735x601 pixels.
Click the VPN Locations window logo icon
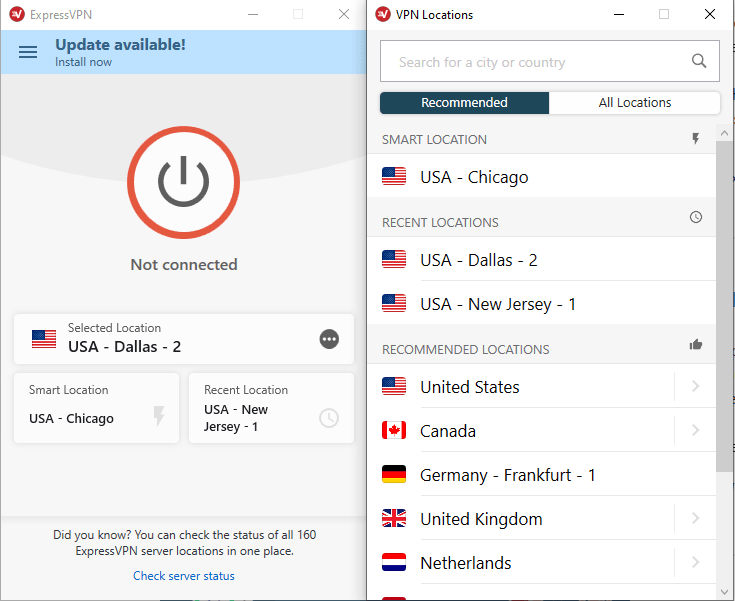tap(383, 15)
